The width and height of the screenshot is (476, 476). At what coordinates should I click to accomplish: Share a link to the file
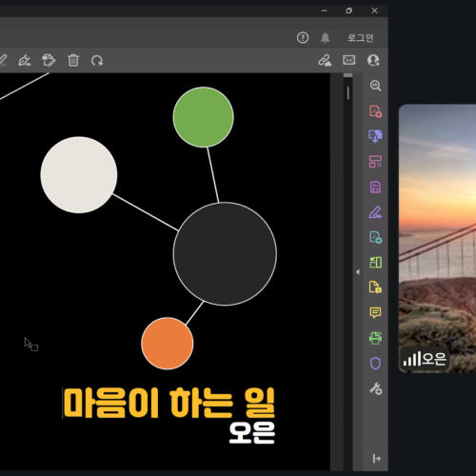325,60
